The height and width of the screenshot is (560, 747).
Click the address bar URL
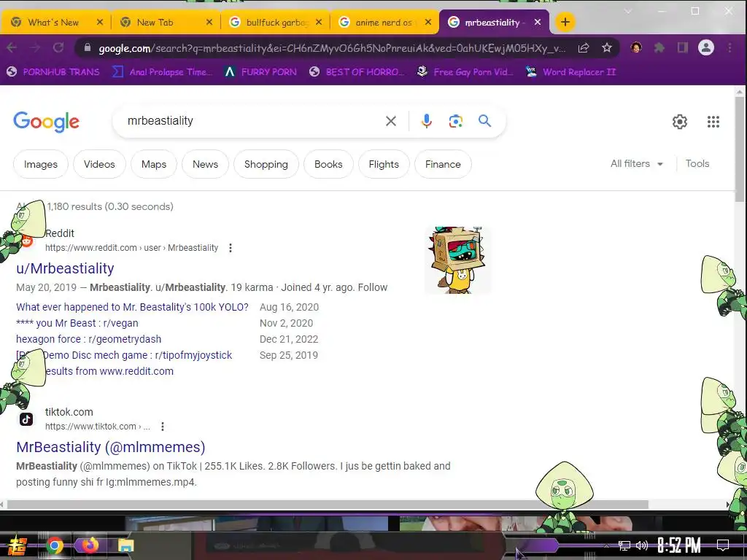pos(332,48)
